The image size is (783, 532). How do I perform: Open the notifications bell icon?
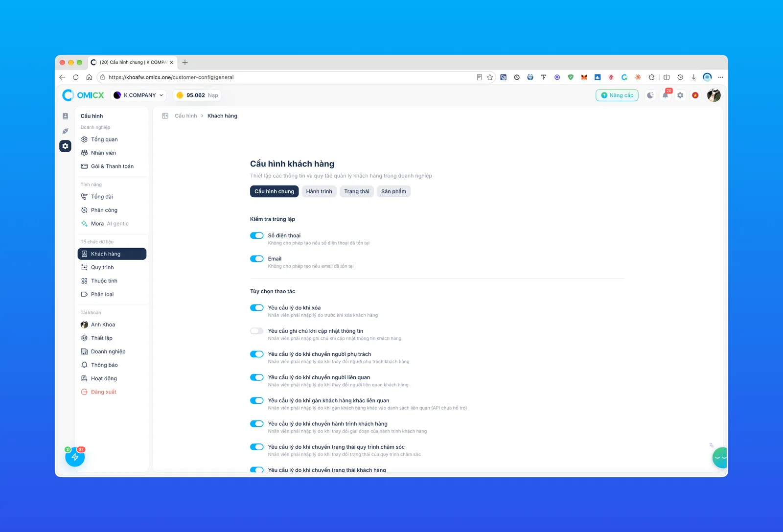(665, 95)
